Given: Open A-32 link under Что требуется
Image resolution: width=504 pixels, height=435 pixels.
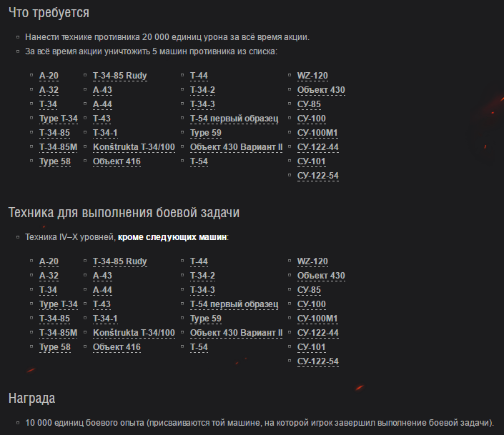Looking at the screenshot, I should (x=49, y=90).
